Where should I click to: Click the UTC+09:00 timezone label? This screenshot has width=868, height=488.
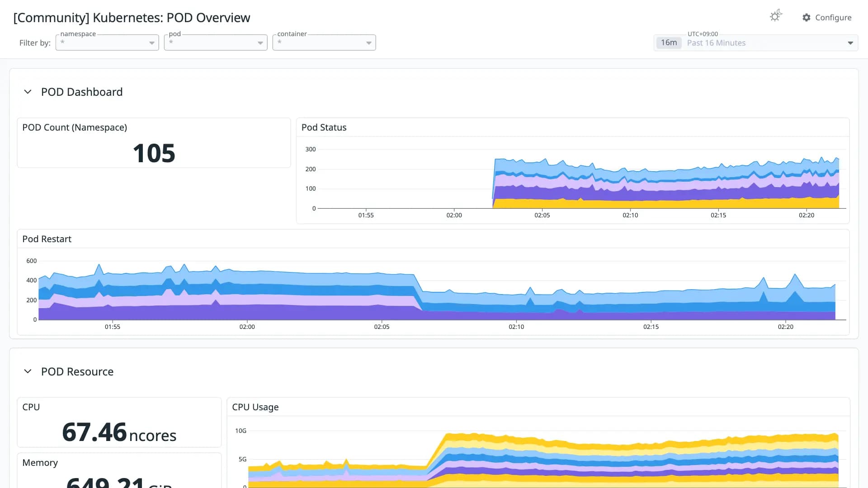pyautogui.click(x=703, y=34)
